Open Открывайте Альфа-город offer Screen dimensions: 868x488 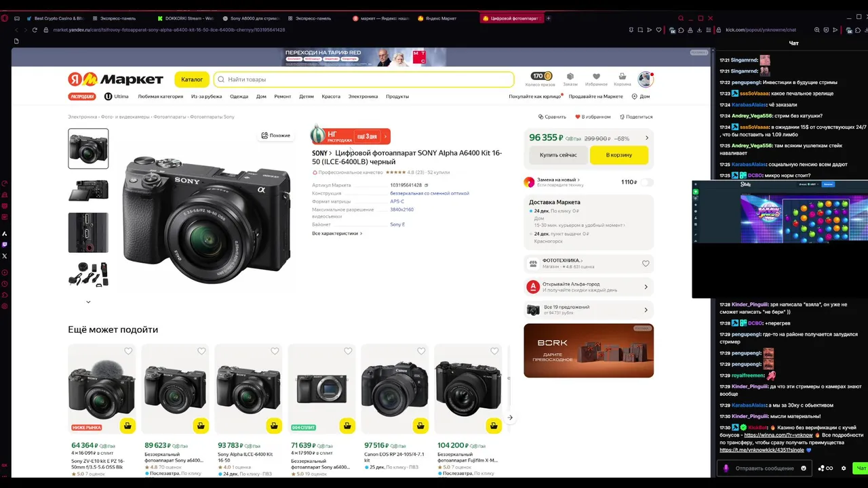coord(589,287)
